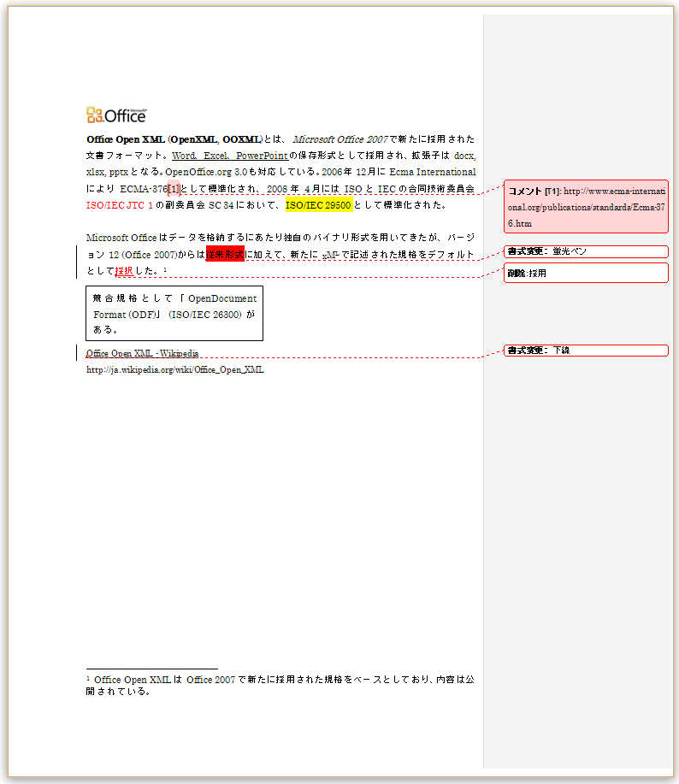Viewport: 679px width, 784px height.
Task: Click the footnote reference after した。
Action: [x=165, y=269]
